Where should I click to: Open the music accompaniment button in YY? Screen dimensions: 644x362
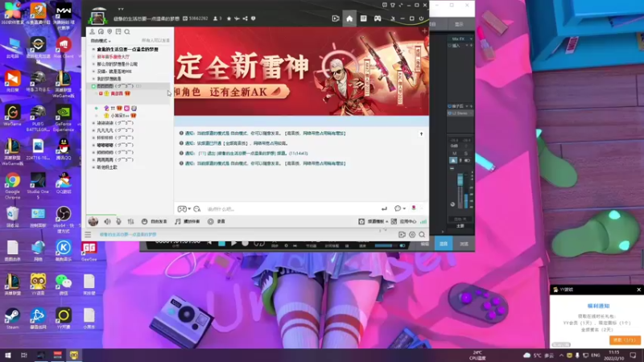(x=187, y=221)
